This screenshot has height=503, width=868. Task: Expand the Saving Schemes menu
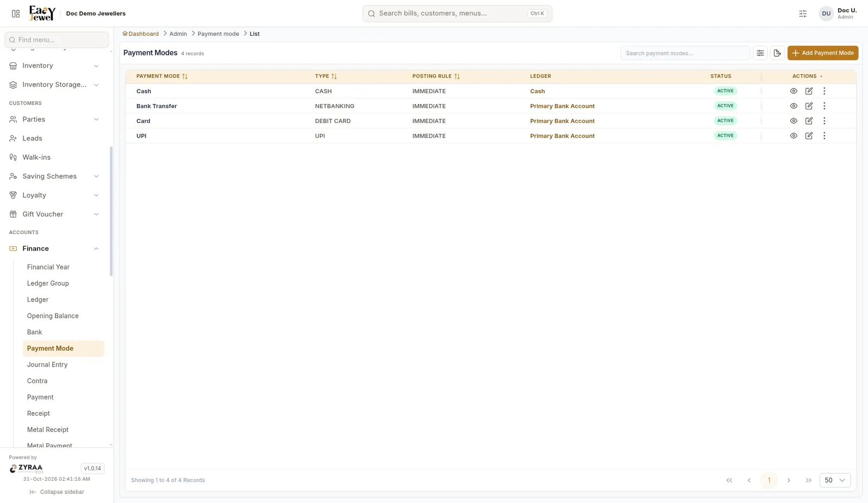point(54,176)
